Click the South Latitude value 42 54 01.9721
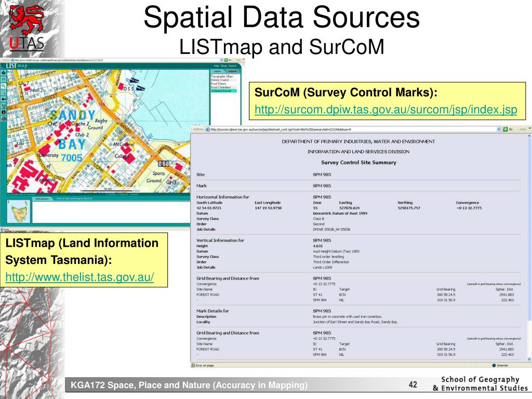 pos(209,208)
